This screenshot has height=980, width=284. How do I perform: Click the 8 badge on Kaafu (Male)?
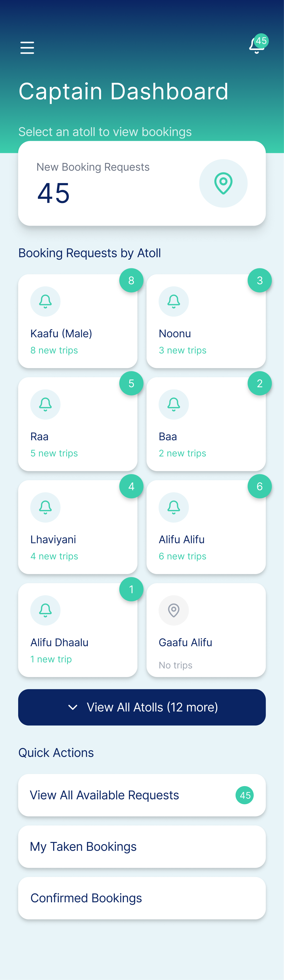[131, 280]
